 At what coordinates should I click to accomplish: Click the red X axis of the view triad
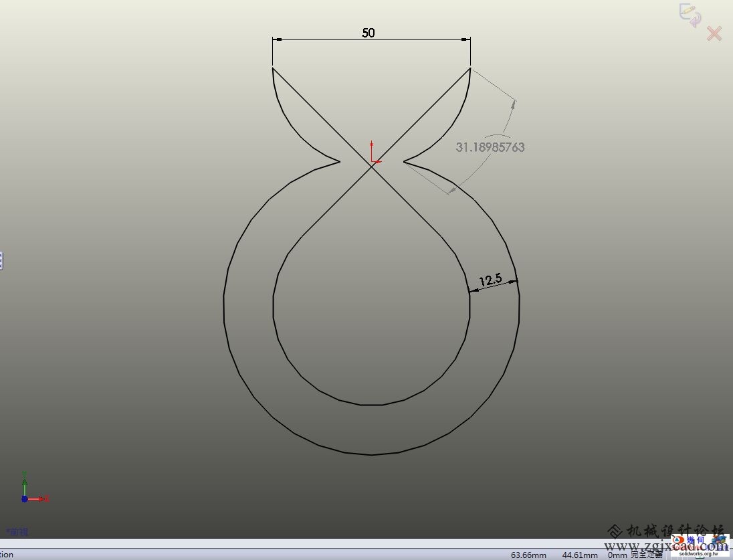37,499
